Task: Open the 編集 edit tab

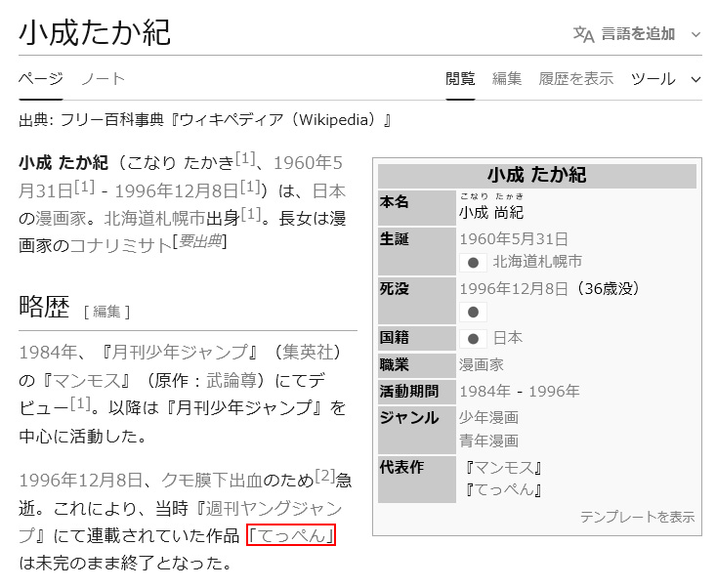Action: click(507, 79)
